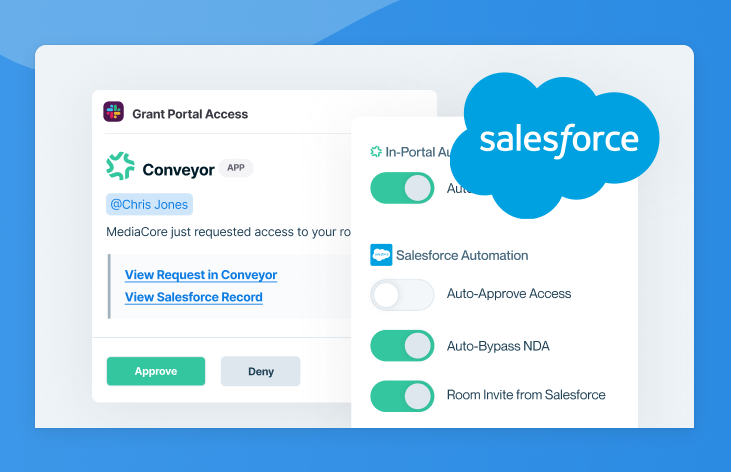Click the Auto-Approve Access label
This screenshot has height=472, width=731.
click(x=509, y=294)
